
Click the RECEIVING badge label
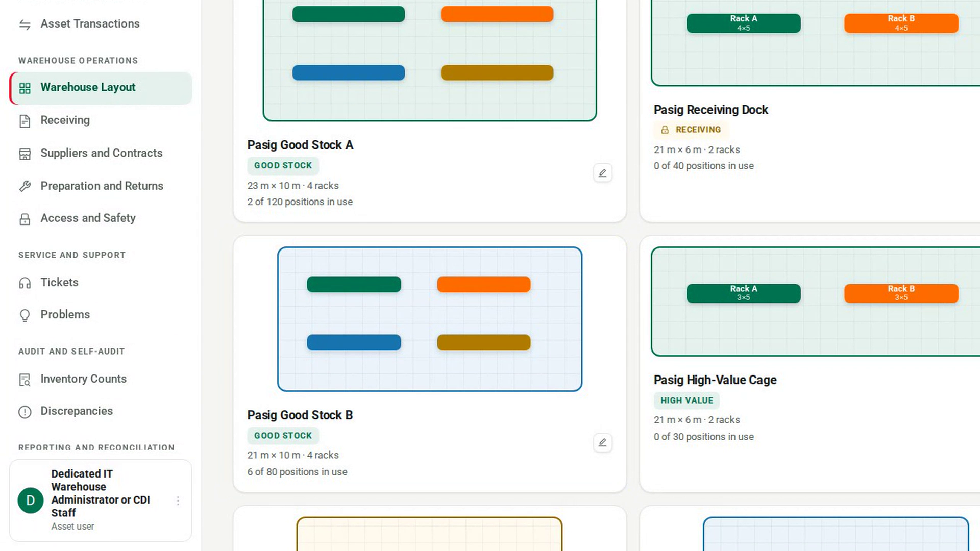tap(698, 130)
